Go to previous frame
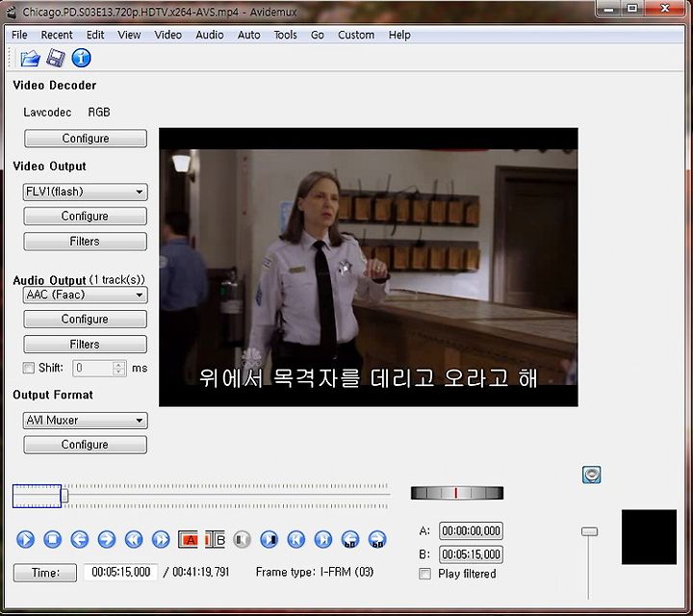 coord(80,540)
